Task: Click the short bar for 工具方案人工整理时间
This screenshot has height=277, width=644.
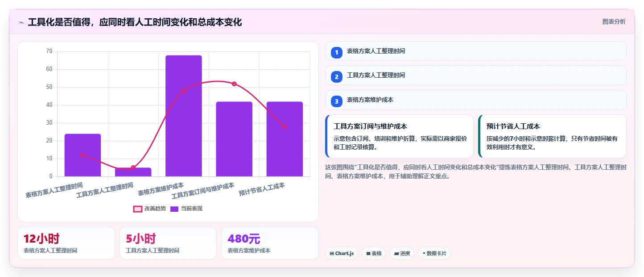Action: (133, 172)
